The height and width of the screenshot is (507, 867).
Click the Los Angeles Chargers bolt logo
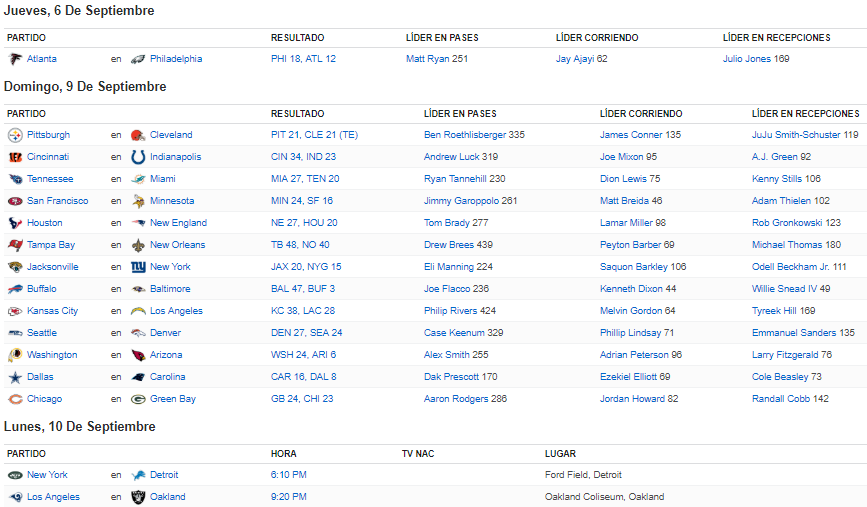coord(138,311)
